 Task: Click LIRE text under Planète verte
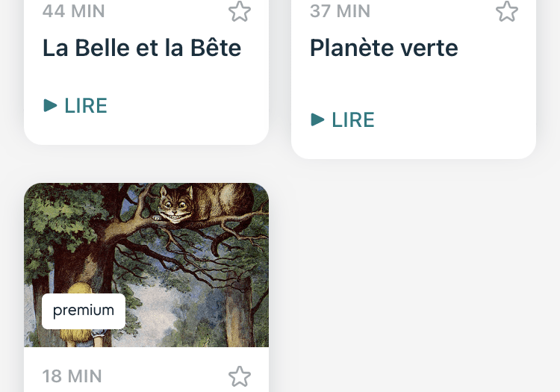point(352,120)
